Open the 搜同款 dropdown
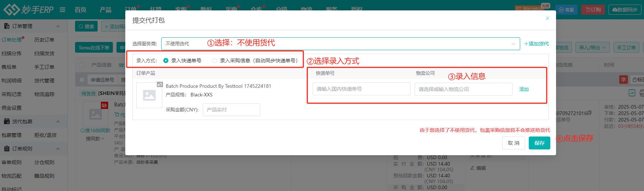This screenshot has height=191, width=644. (95, 139)
